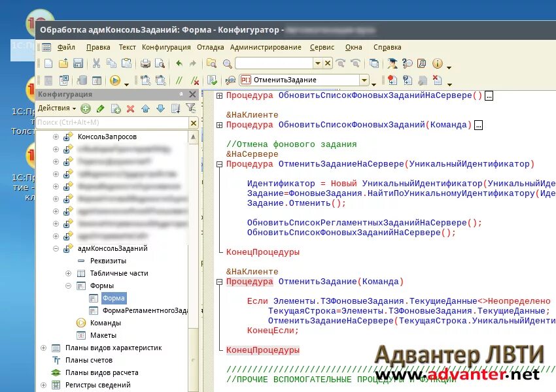Toggle breakpoint with the red dot icon
556x392 pixels.
392,80
